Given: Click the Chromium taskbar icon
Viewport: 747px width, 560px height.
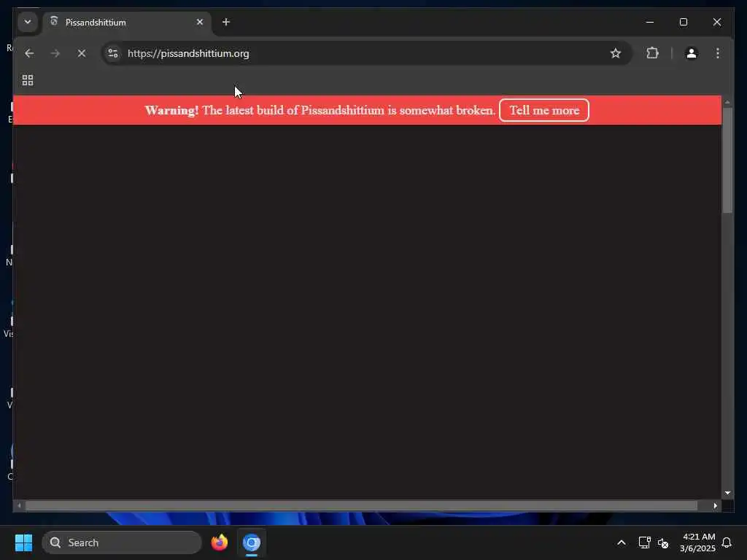Looking at the screenshot, I should 252,542.
